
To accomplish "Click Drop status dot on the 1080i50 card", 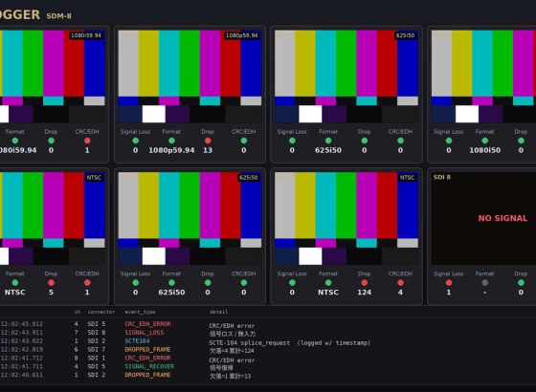I will pyautogui.click(x=521, y=141).
